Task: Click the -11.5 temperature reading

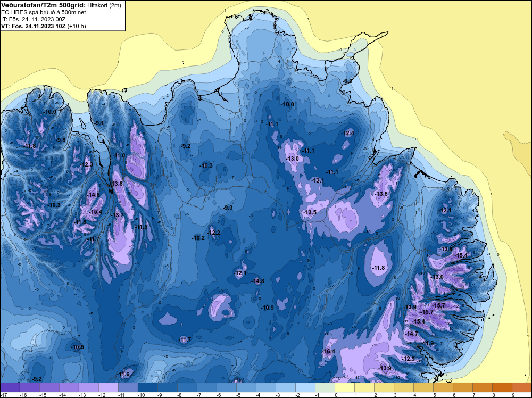Action: point(142,227)
